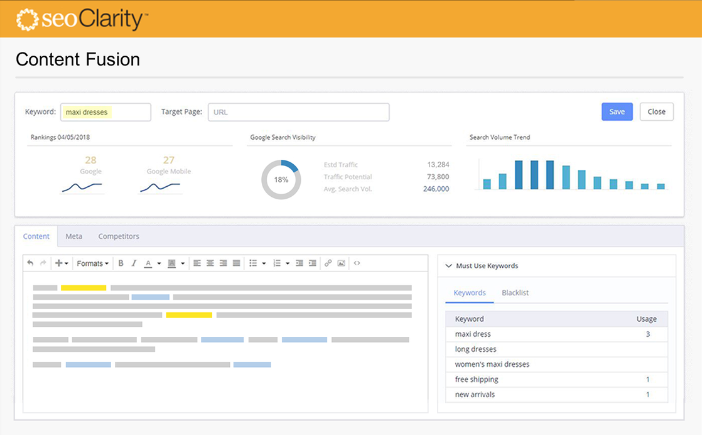Open the Formats dropdown
Viewport: 702px width, 435px height.
93,263
